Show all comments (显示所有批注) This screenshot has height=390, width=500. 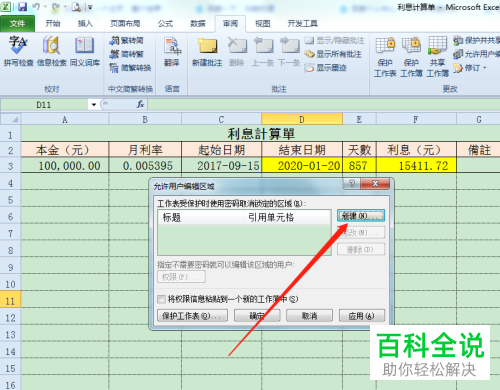[x=333, y=54]
